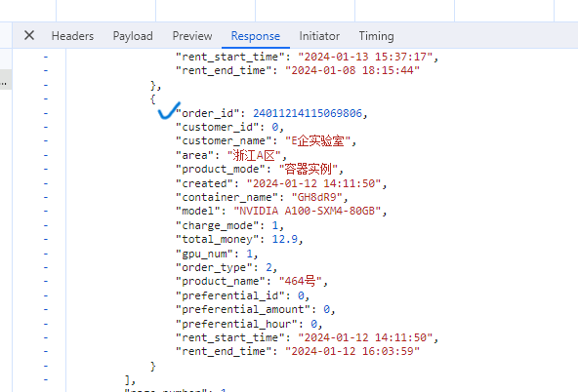The width and height of the screenshot is (578, 392).
Task: Close the request details panel
Action: [x=29, y=36]
